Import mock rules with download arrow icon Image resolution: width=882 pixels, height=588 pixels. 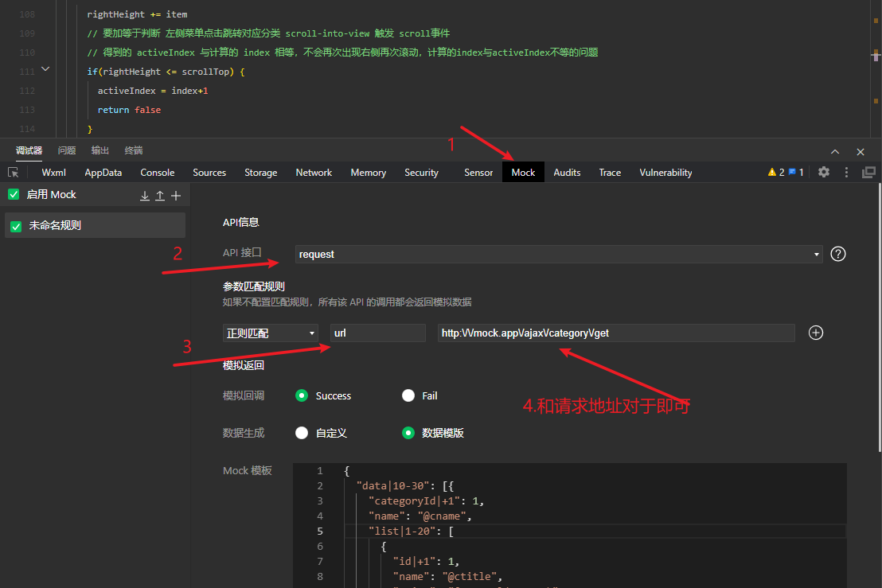pyautogui.click(x=145, y=195)
